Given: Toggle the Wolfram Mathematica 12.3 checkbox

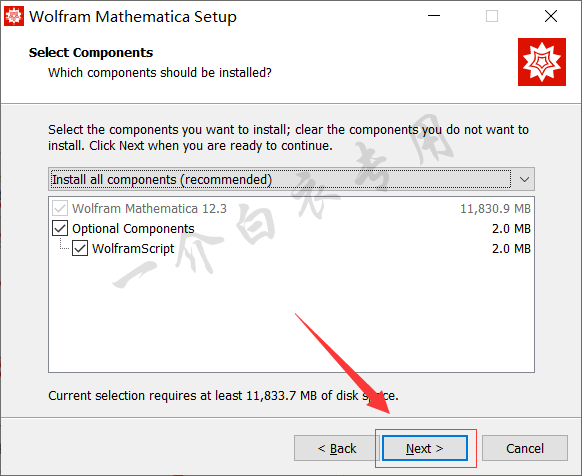Looking at the screenshot, I should (x=60, y=208).
